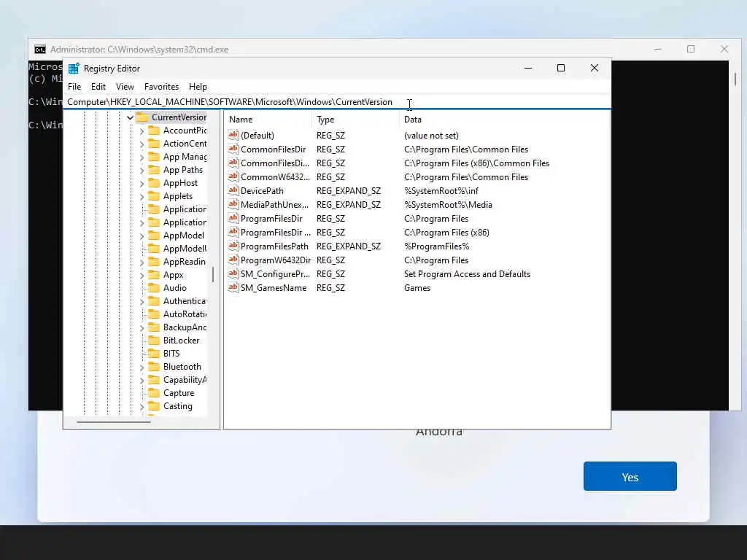747x560 pixels.
Task: Select the BackupAnd key in tree
Action: coord(185,327)
